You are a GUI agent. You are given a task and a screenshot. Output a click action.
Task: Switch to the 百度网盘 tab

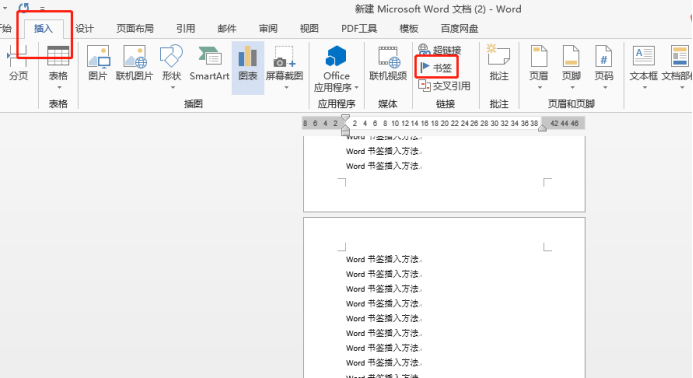459,29
